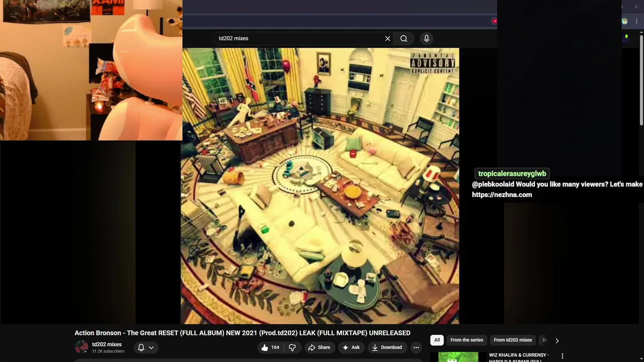
Task: Open the three-dot more actions menu
Action: (x=416, y=347)
